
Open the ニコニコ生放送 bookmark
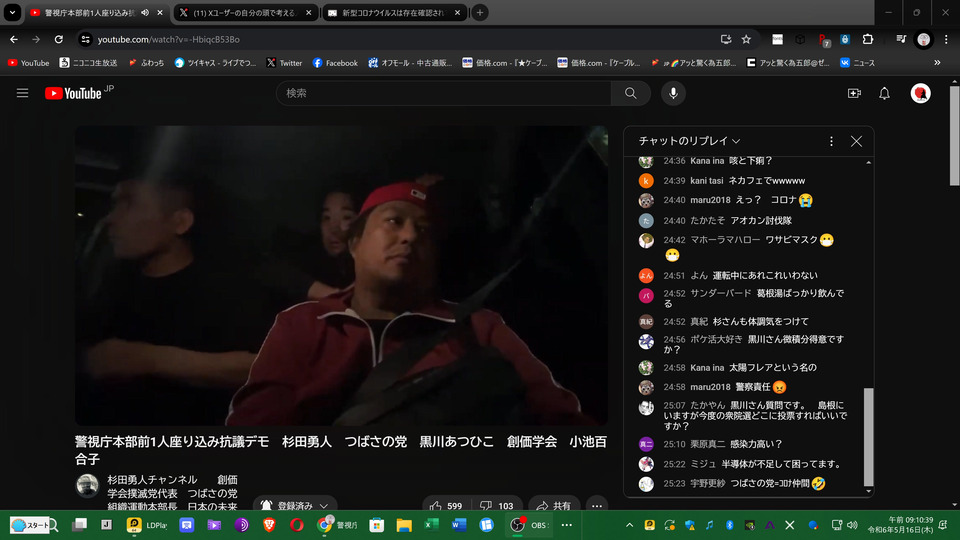coord(89,63)
